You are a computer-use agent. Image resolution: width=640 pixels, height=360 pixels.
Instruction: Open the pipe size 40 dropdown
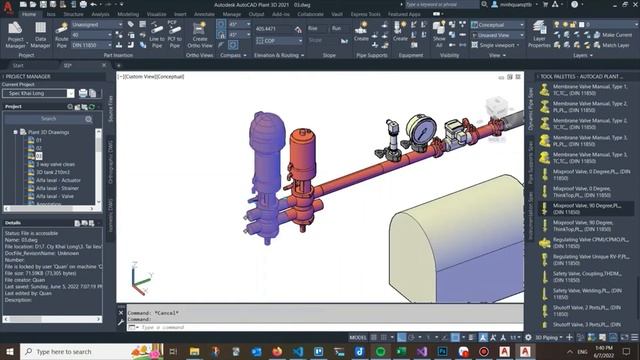[x=91, y=35]
